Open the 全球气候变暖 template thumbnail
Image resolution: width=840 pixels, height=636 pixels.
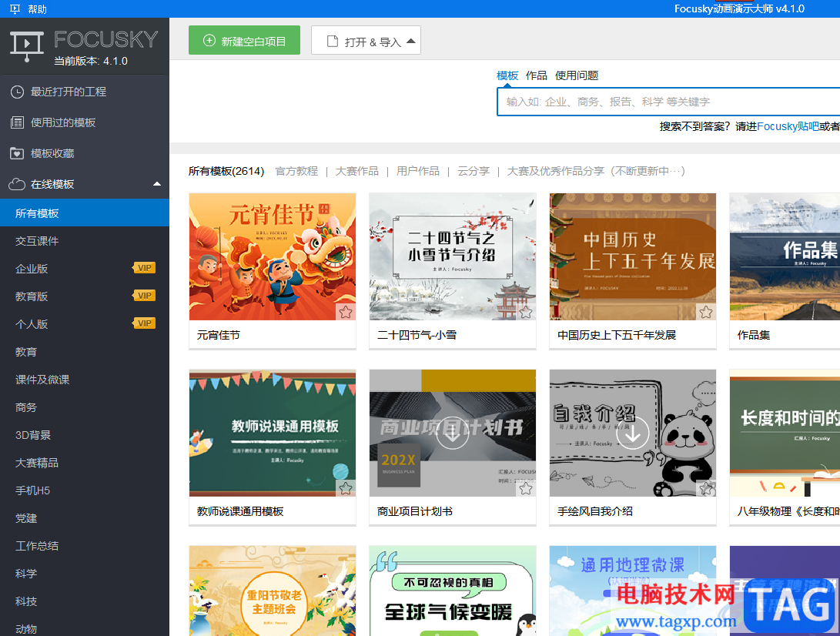click(x=453, y=591)
